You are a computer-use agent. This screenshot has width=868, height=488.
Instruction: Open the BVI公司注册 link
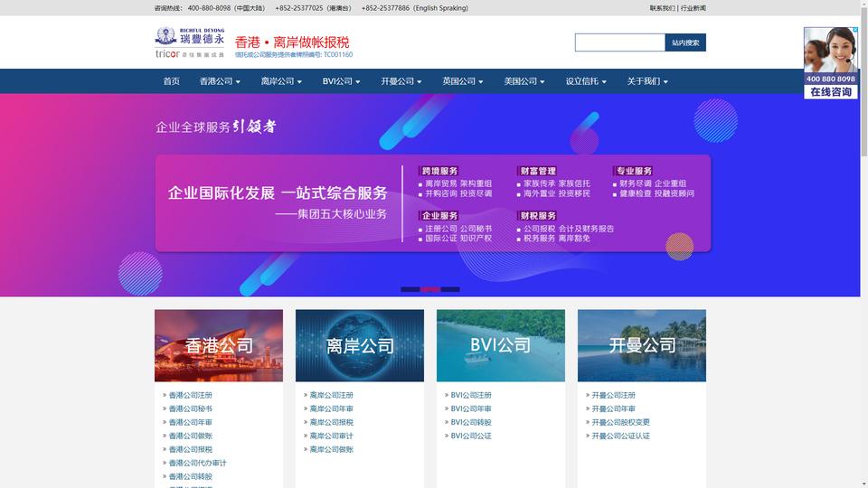(471, 395)
